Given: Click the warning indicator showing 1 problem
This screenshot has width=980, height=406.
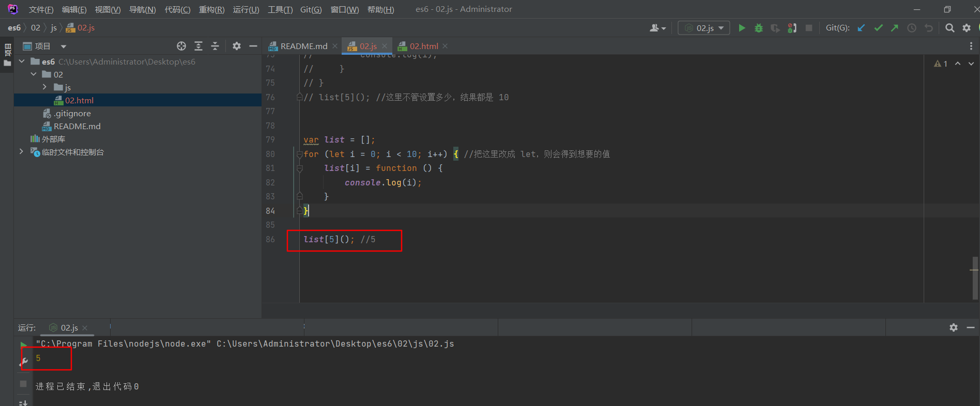Looking at the screenshot, I should tap(941, 64).
